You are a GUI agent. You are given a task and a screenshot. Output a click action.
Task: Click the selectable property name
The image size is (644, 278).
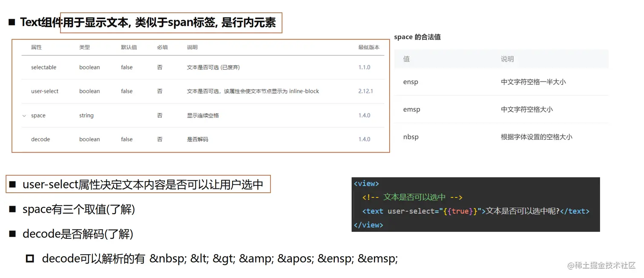pos(44,67)
